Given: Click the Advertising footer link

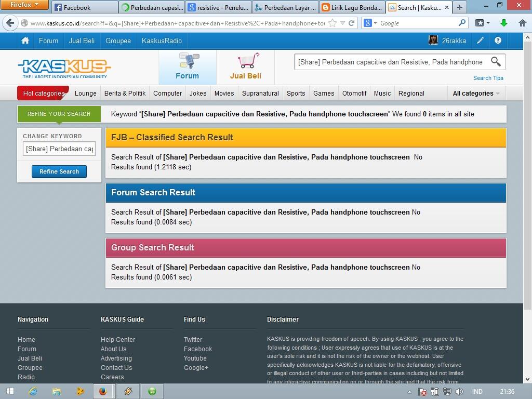Looking at the screenshot, I should (x=116, y=358).
